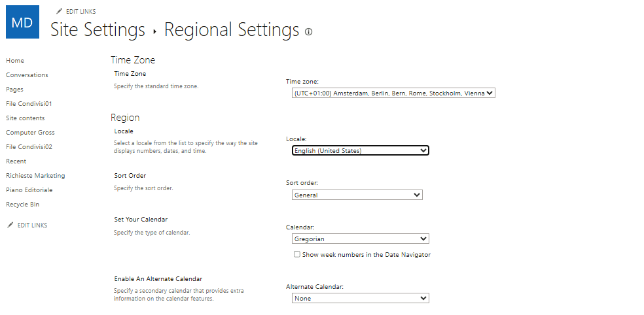Click the pencil icon beside top EDIT LINKS
This screenshot has width=644, height=315.
tap(60, 11)
